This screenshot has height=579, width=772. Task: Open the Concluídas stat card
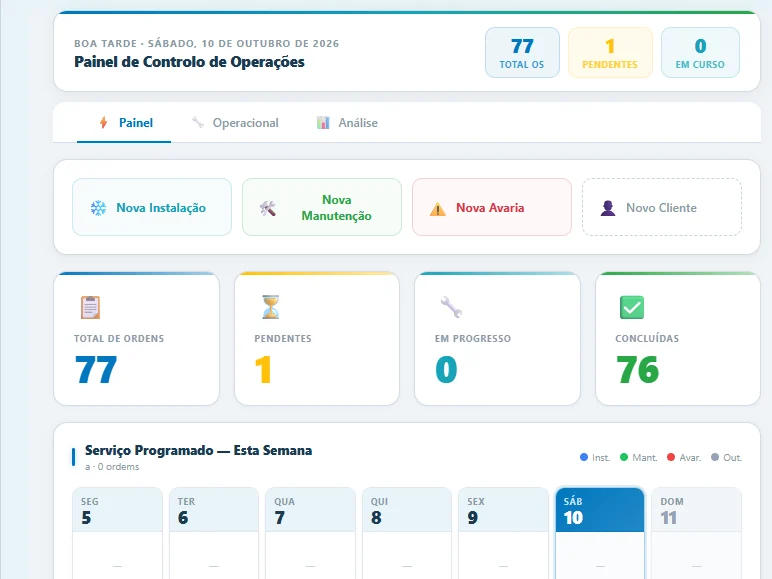click(x=678, y=339)
